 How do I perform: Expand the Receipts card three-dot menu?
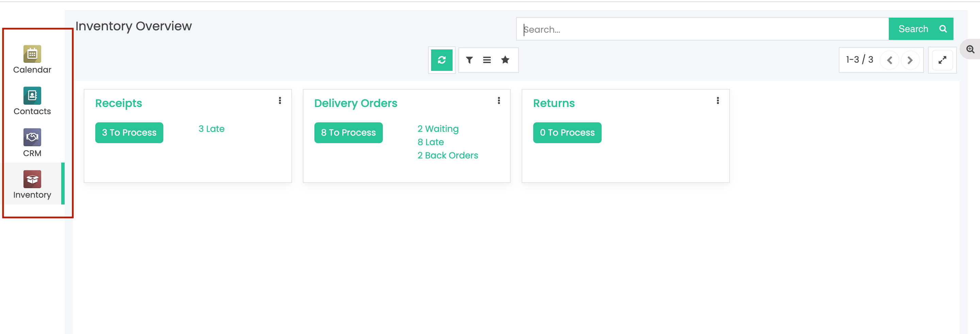[280, 101]
